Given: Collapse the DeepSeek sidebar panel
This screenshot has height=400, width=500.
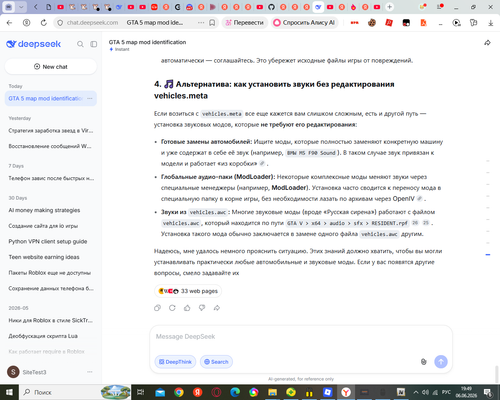Looking at the screenshot, I should click(94, 44).
